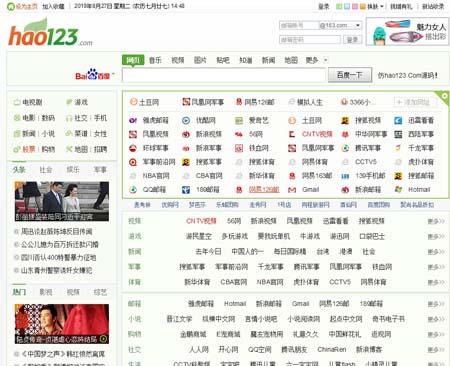The width and height of the screenshot is (450, 366).
Task: Select the 音乐 search tab
Action: point(155,60)
